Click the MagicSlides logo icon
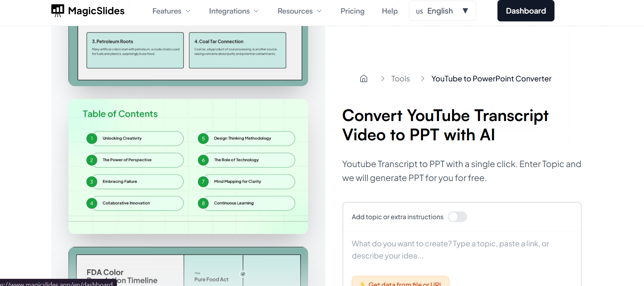This screenshot has height=286, width=644. point(58,11)
